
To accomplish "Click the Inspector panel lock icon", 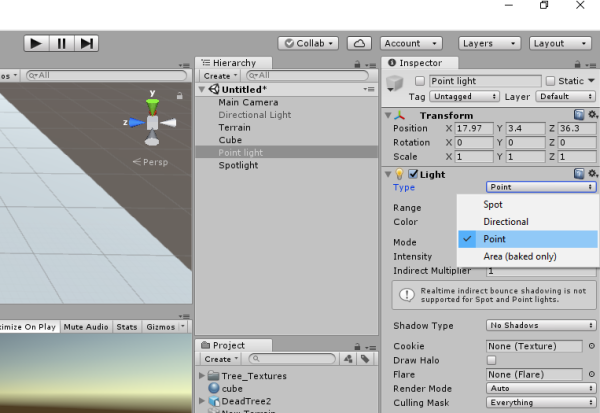I will pyautogui.click(x=581, y=63).
